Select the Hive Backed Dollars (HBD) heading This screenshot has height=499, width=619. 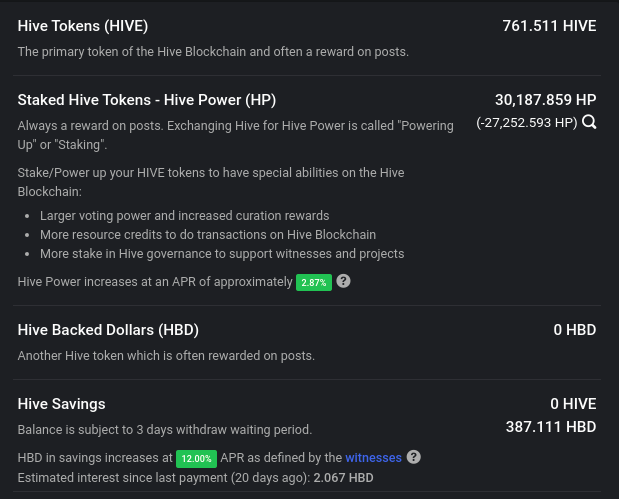tap(108, 330)
